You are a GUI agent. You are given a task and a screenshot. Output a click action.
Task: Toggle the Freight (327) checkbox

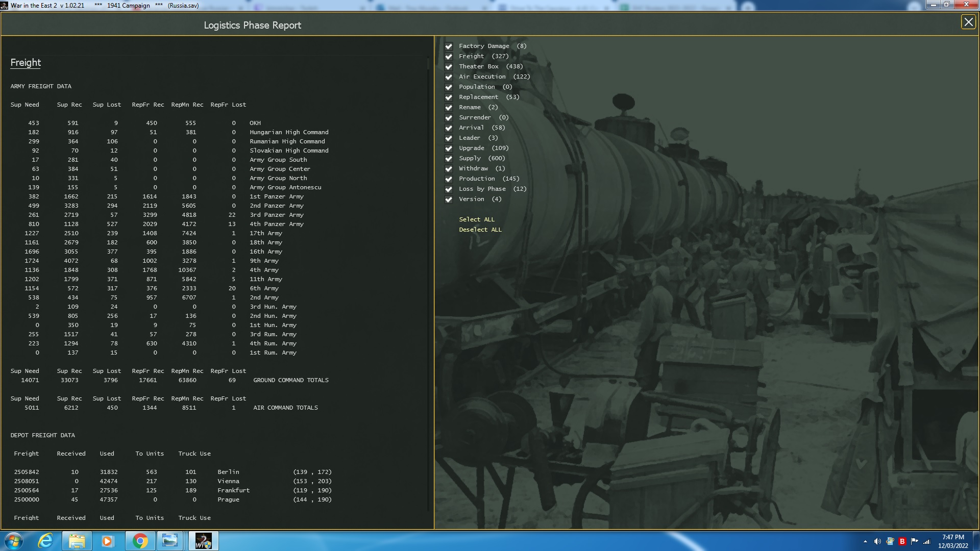point(449,57)
